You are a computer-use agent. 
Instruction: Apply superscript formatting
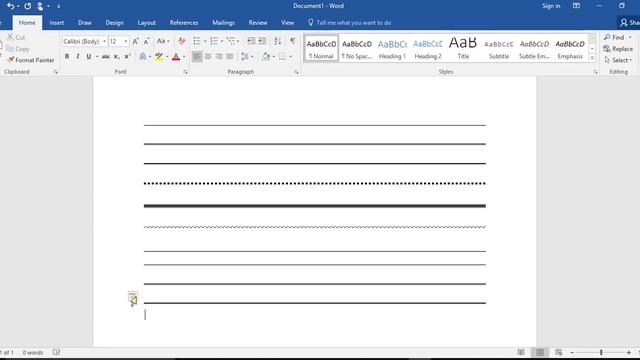click(127, 56)
